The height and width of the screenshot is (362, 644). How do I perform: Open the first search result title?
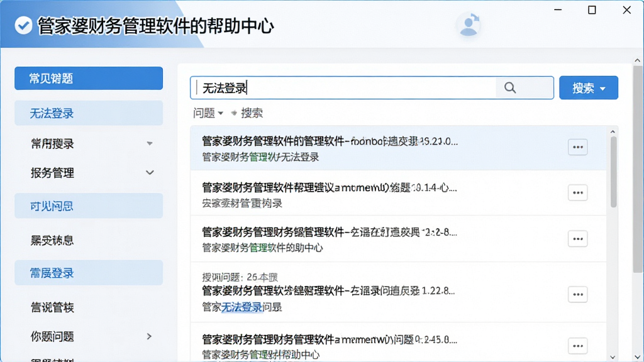(330, 141)
